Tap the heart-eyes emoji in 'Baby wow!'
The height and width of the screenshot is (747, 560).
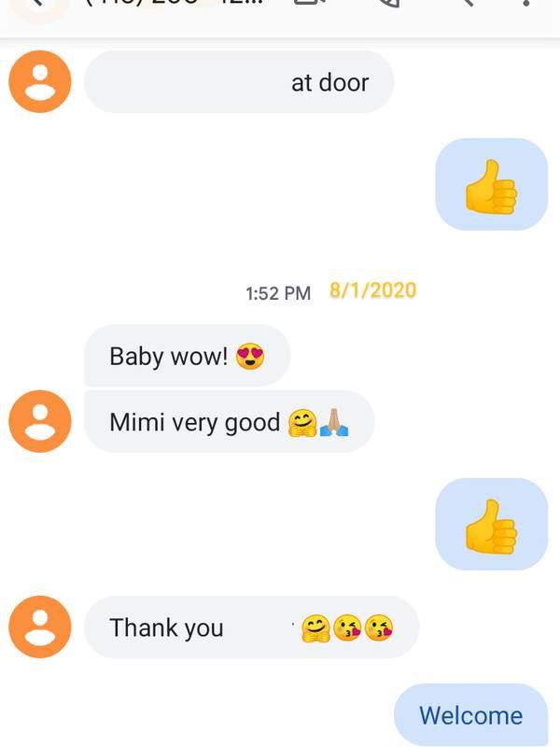click(x=250, y=357)
